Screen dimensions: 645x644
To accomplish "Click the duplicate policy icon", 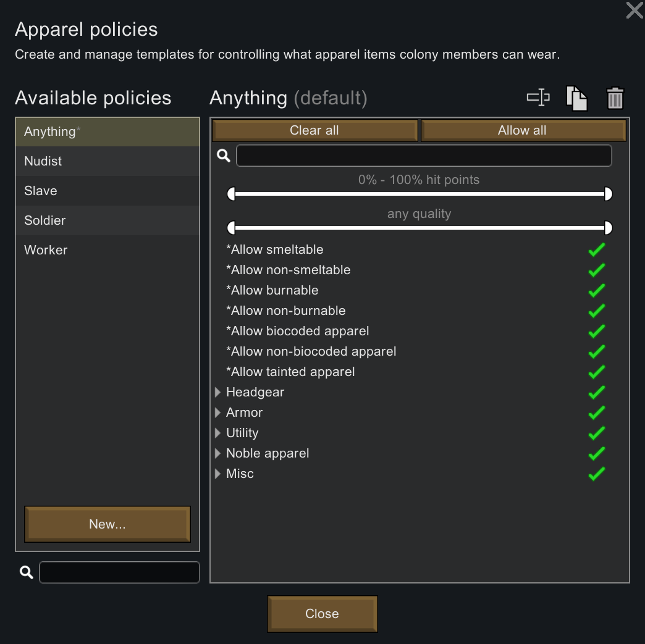I will [x=576, y=98].
